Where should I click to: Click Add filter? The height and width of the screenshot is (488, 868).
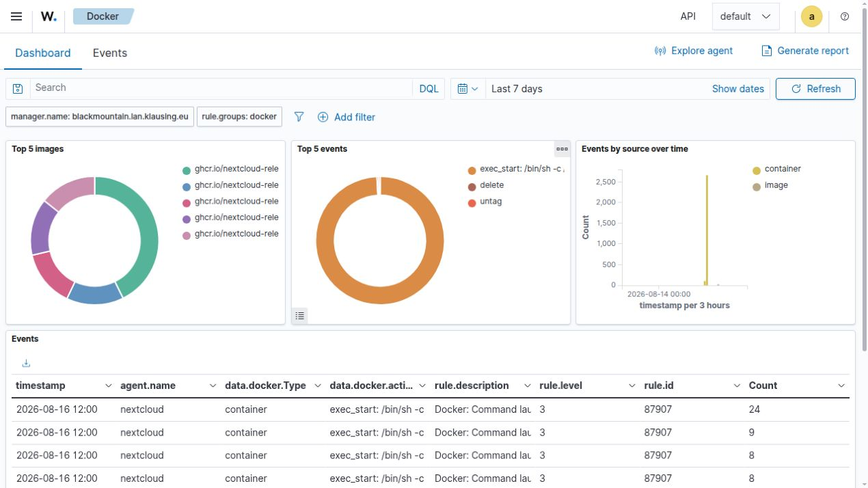[347, 117]
